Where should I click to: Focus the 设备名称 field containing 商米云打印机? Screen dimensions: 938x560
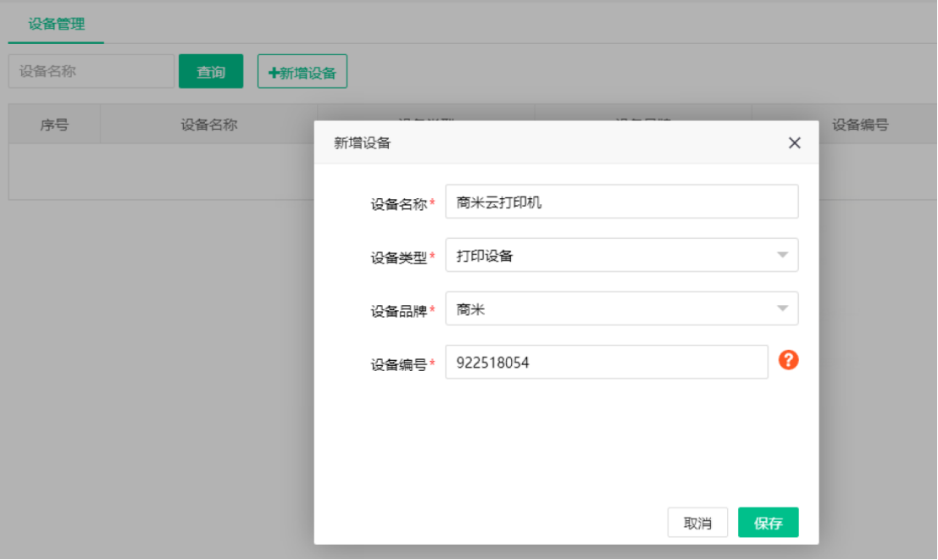click(621, 202)
